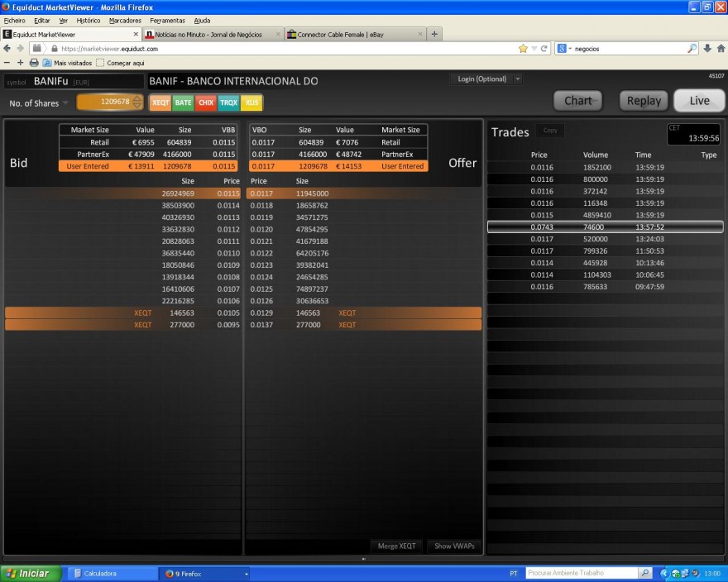
Task: Go to the Firefox home page icon
Action: point(721,48)
